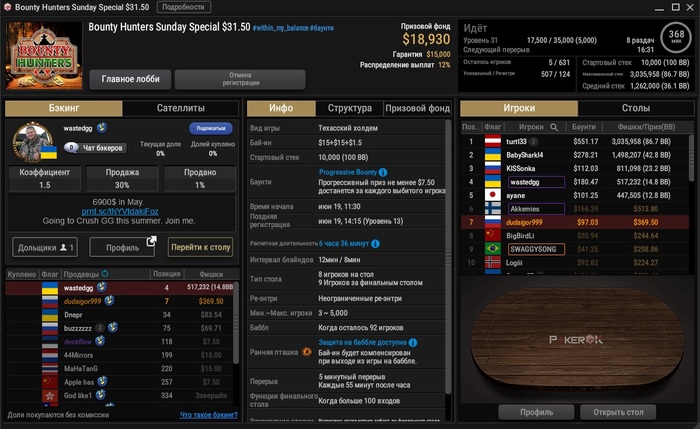Click the Progressive Bounty info icon
The height and width of the screenshot is (429, 700).
coord(383,172)
